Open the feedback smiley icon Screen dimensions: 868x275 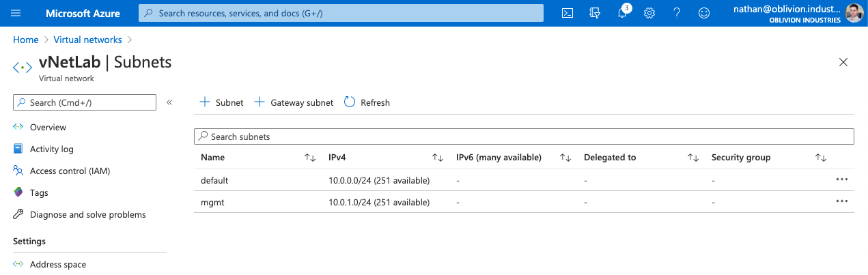(704, 13)
